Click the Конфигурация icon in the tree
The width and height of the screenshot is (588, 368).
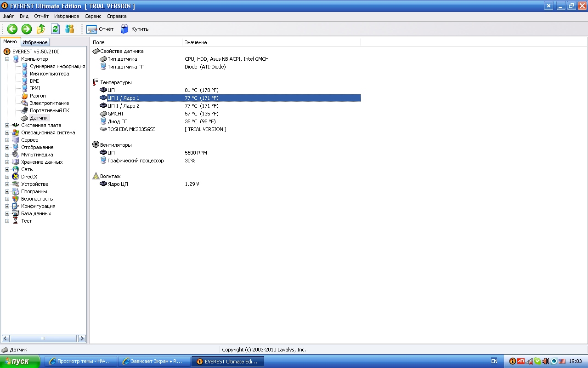pyautogui.click(x=16, y=206)
